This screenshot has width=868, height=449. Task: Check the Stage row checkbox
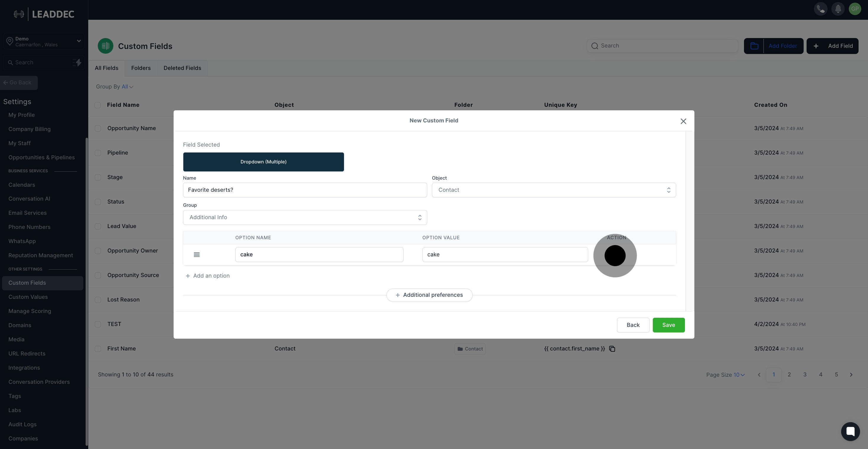(98, 177)
